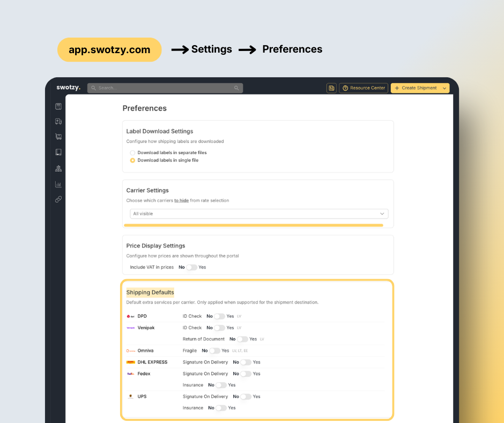Click the 'Return of Document' label
This screenshot has width=504, height=423.
(x=203, y=339)
